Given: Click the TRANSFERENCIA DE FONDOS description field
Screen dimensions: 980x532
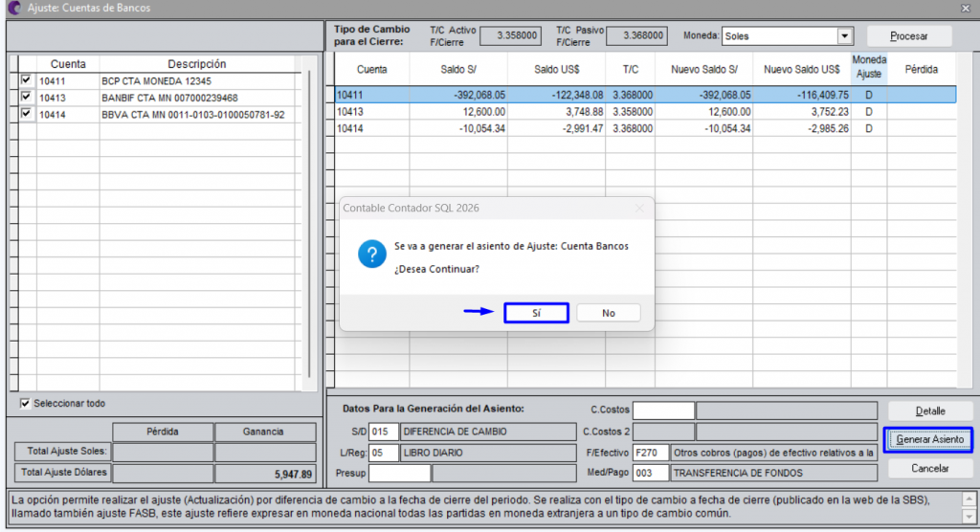Looking at the screenshot, I should coord(773,474).
